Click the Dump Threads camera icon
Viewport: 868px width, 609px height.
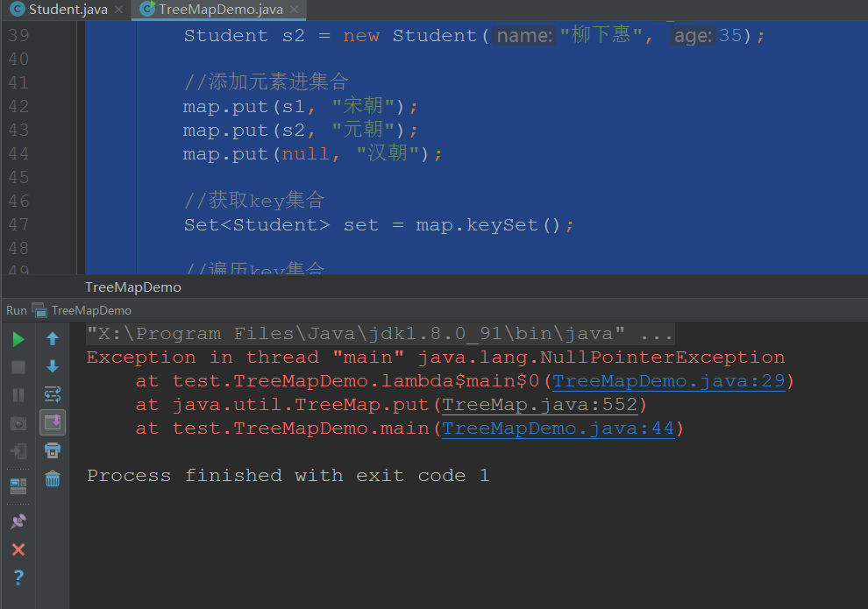click(x=18, y=424)
